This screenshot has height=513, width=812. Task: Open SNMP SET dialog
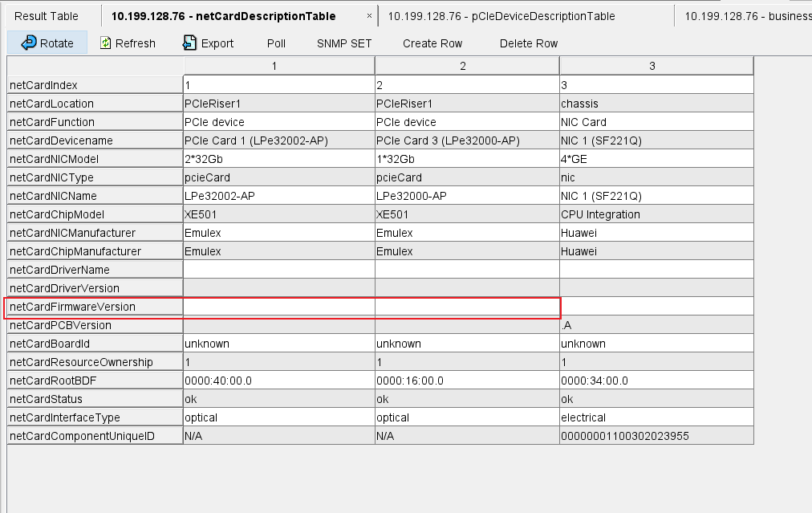pos(344,43)
